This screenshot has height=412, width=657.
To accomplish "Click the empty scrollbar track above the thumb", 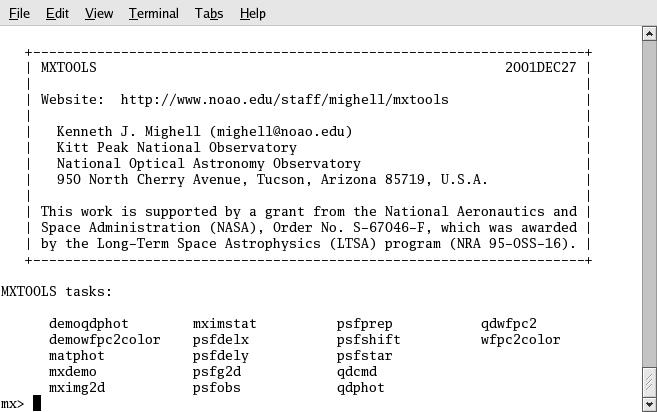I will pyautogui.click(x=649, y=200).
